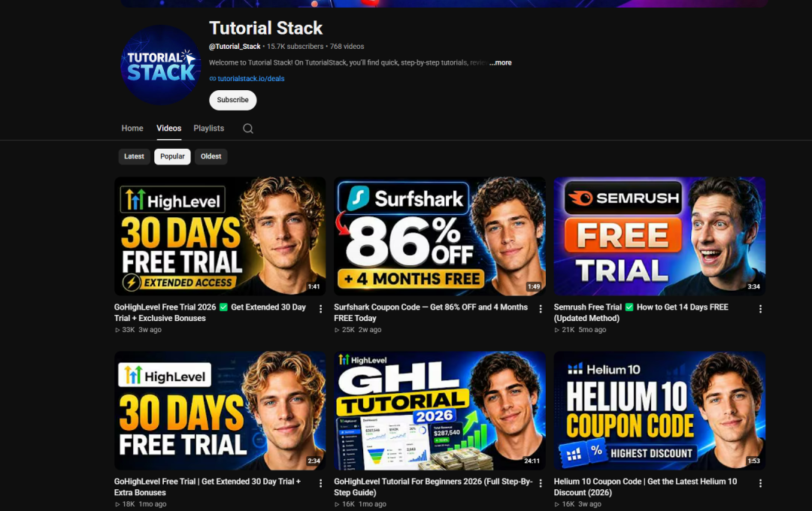Viewport: 812px width, 511px height.
Task: Click the 33K views 3w ago text
Action: point(138,330)
